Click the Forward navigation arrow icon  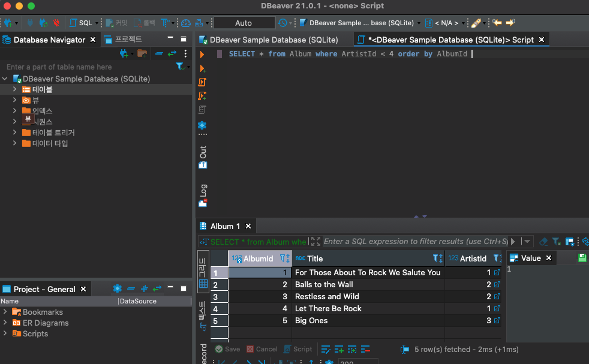pos(510,23)
